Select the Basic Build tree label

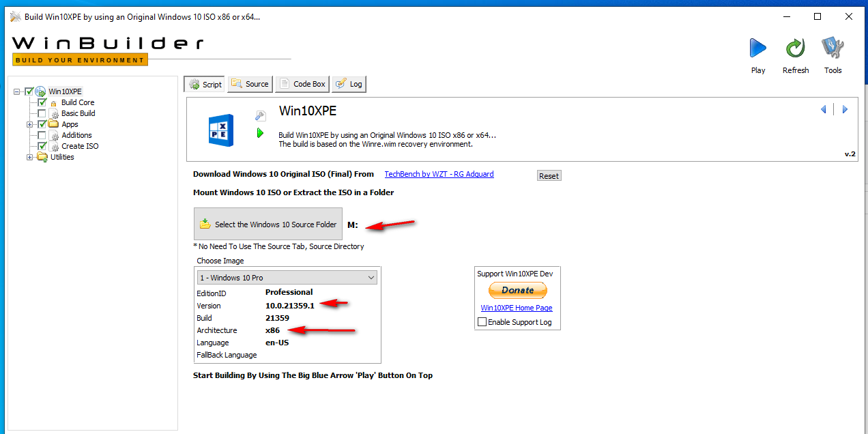pyautogui.click(x=78, y=113)
